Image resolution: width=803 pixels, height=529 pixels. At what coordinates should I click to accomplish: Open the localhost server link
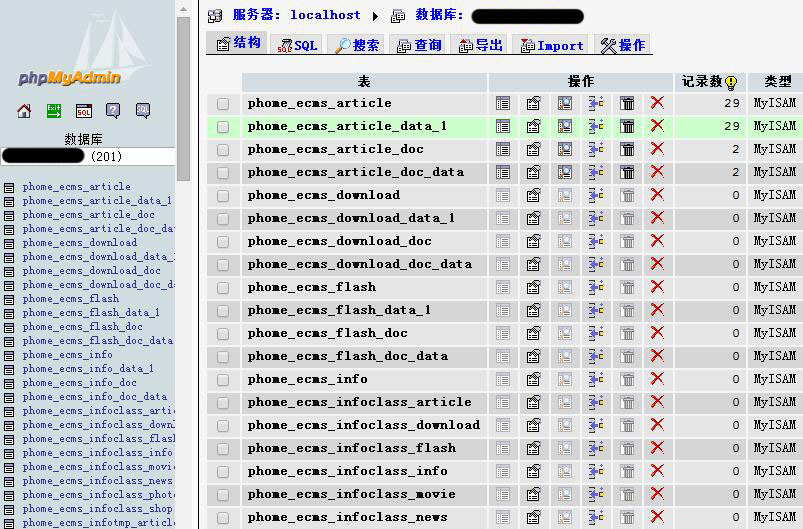(x=325, y=15)
